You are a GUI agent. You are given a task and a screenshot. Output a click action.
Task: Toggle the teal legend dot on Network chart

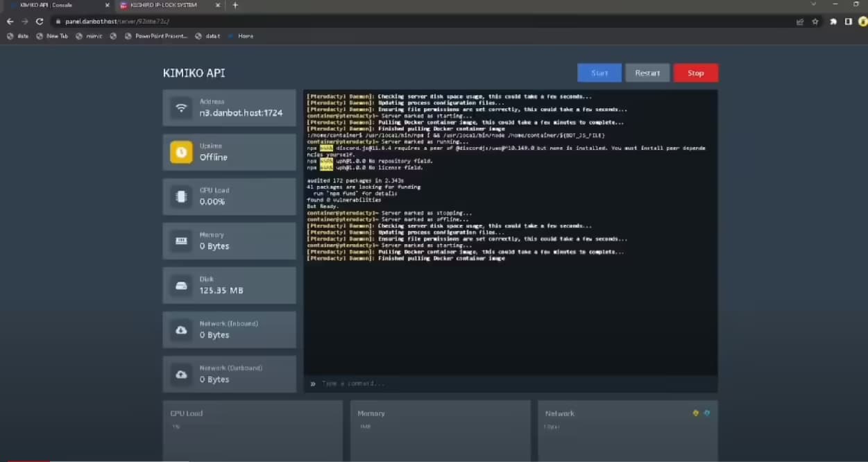point(707,413)
